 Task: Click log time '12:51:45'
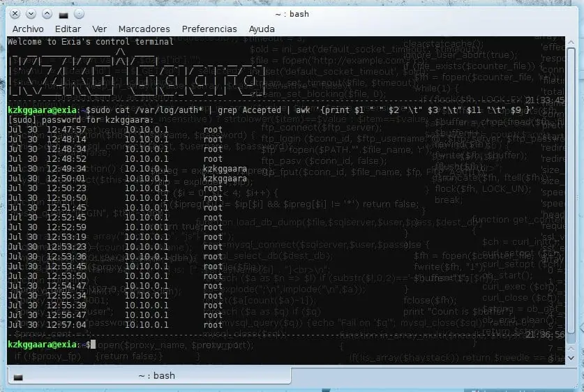pos(66,208)
